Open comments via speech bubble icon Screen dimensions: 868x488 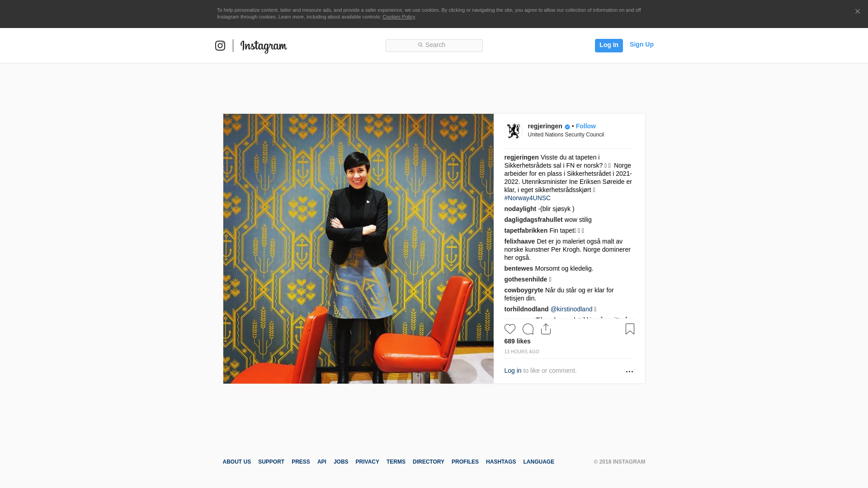pyautogui.click(x=528, y=329)
